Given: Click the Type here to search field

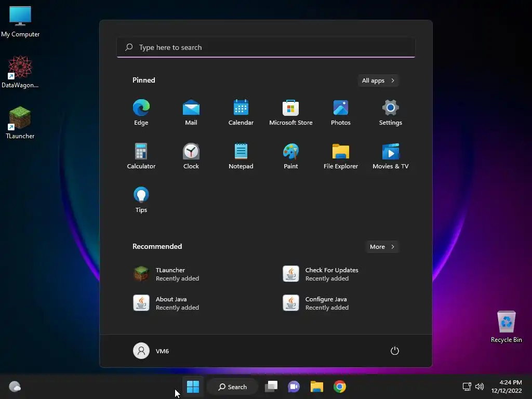Looking at the screenshot, I should coord(266,47).
